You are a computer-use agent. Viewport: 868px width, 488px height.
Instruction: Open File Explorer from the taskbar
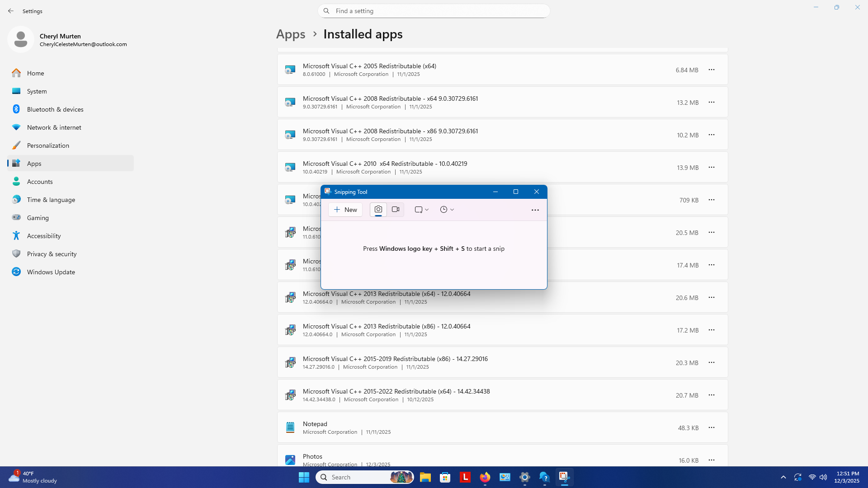(425, 477)
